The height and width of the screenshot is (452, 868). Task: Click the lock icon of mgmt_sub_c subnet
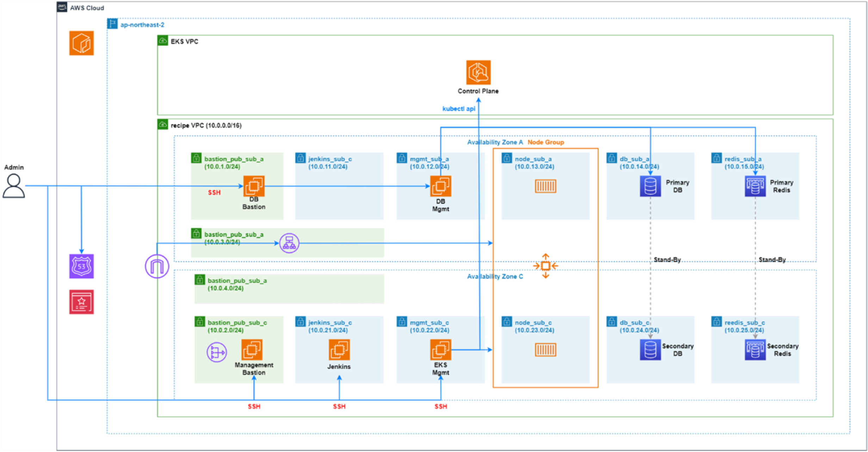tap(402, 321)
